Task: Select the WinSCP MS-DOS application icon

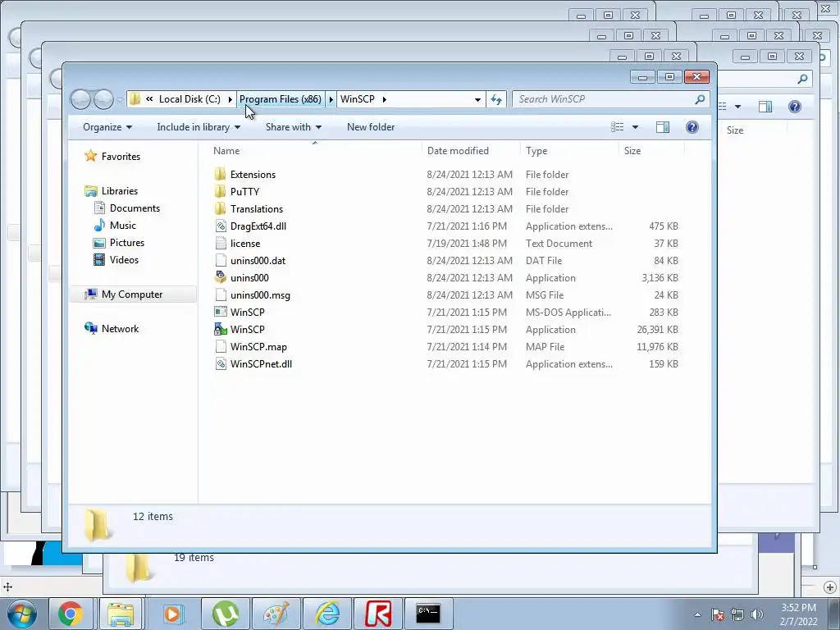Action: pos(220,312)
